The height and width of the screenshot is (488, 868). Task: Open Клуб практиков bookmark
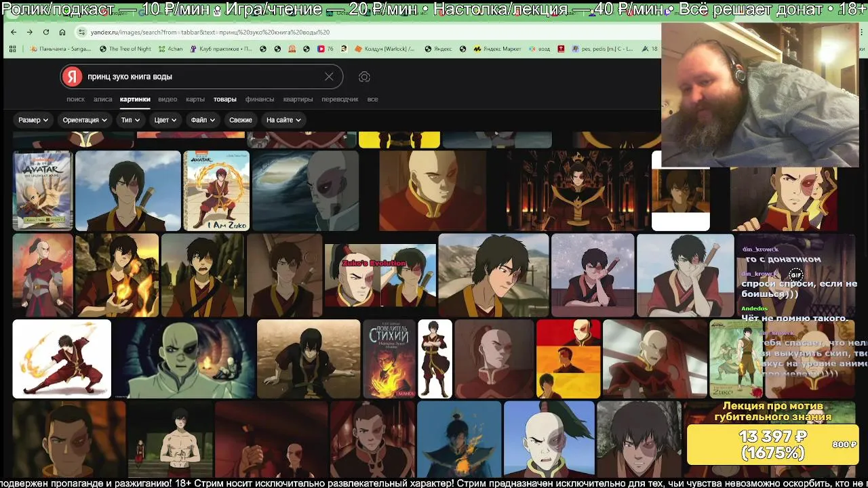tap(221, 49)
